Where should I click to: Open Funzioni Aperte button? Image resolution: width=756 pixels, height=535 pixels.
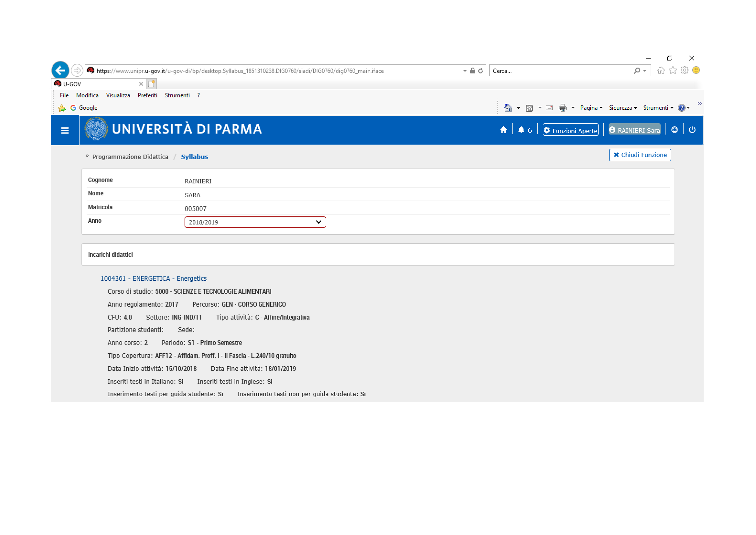click(570, 130)
